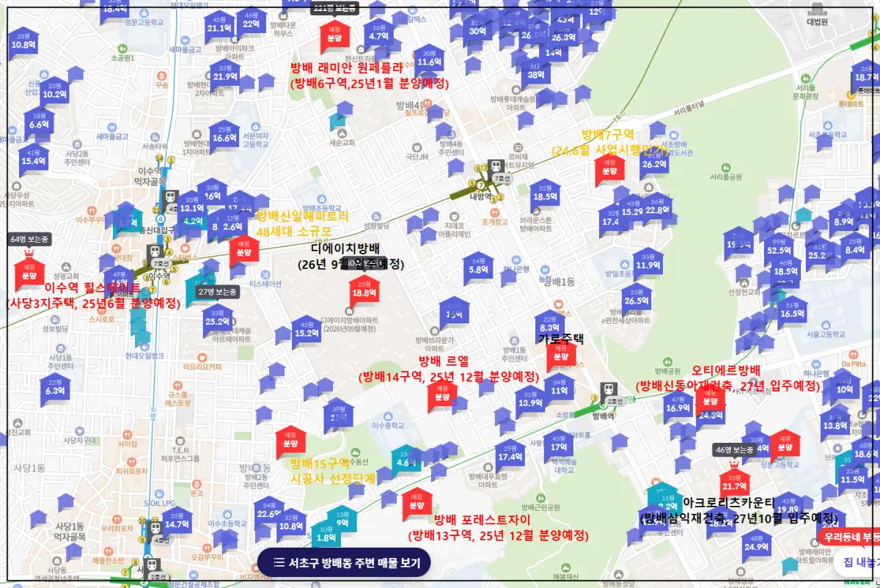Select the 34평 11억 listing marker
880x588 pixels.
[560, 391]
